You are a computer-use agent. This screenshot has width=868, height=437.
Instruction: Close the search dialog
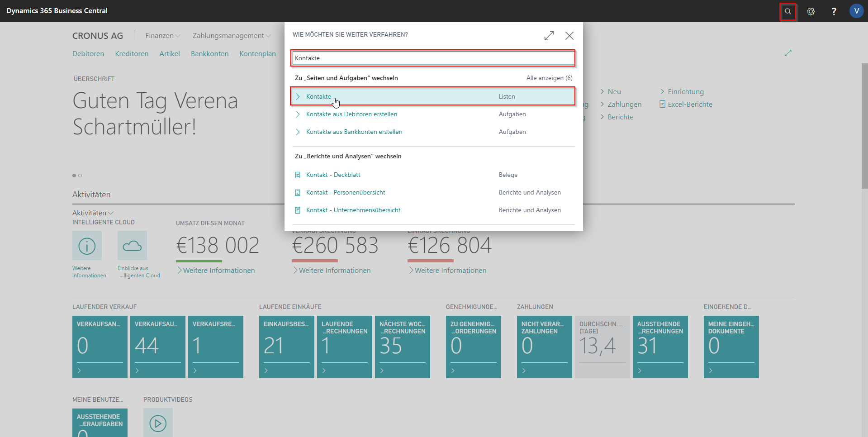tap(569, 36)
